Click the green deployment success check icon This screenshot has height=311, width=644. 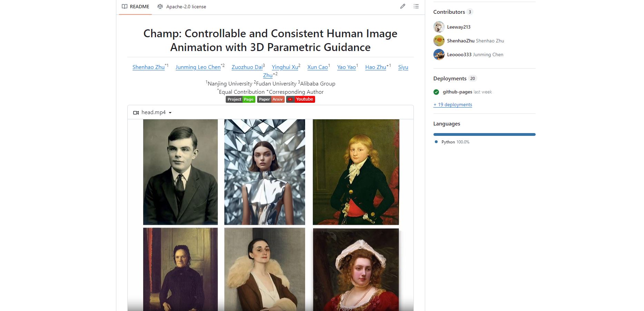436,92
